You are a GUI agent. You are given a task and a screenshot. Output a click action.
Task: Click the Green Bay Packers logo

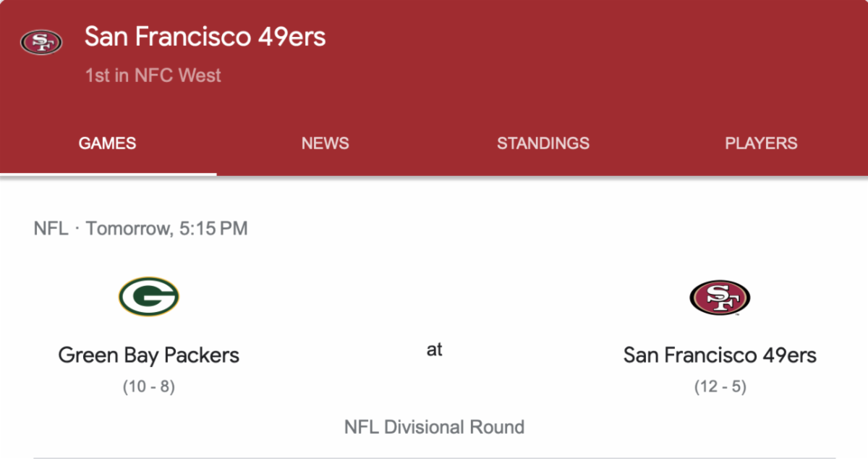pyautogui.click(x=148, y=297)
